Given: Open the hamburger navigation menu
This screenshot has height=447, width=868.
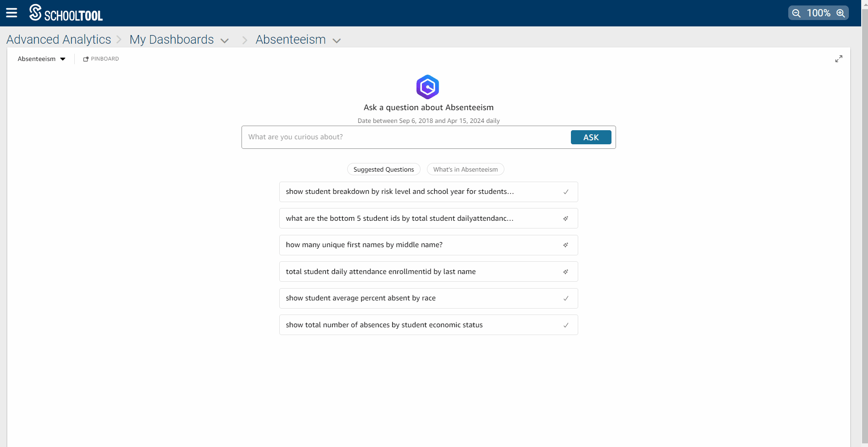Looking at the screenshot, I should pyautogui.click(x=11, y=13).
